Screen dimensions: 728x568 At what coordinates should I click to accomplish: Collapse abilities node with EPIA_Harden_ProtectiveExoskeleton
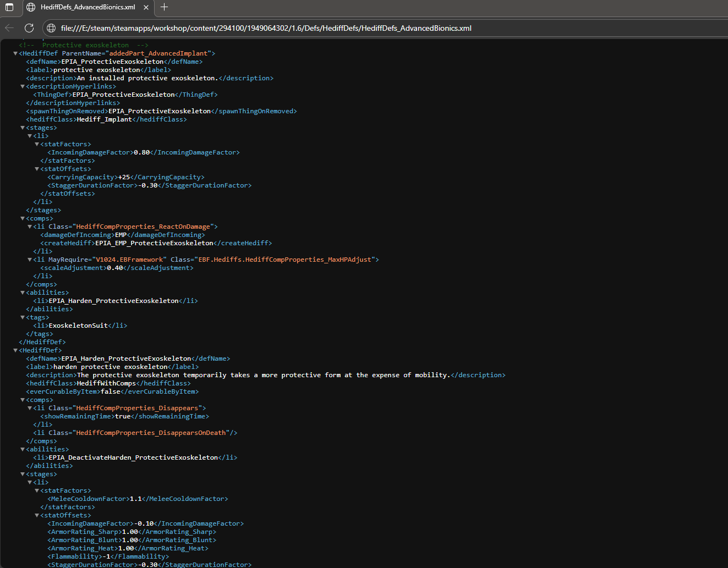[23, 293]
